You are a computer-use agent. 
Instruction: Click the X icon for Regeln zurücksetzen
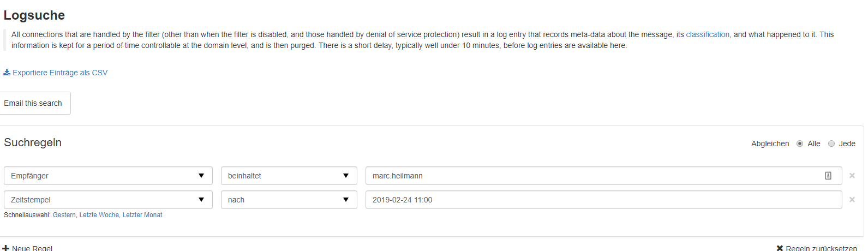tap(780, 248)
